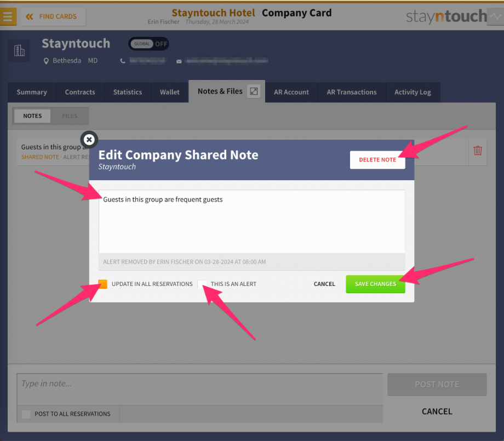The height and width of the screenshot is (441, 504).
Task: Toggle Update In All Reservations checkbox
Action: (103, 284)
